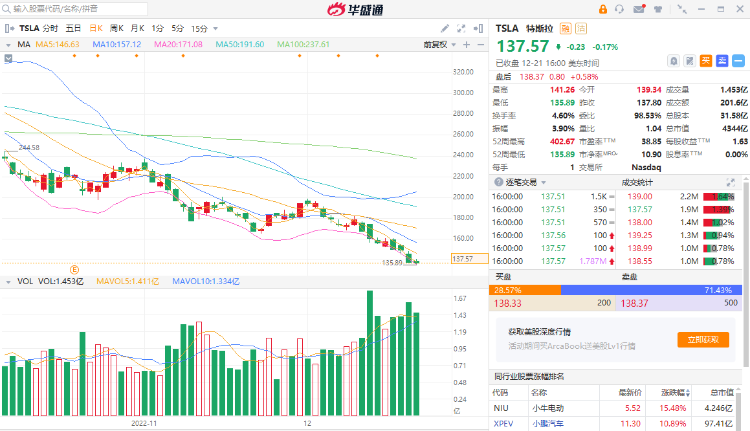Zoom out chart with minus icon
Screen dimensions: 750x431
(x=481, y=44)
